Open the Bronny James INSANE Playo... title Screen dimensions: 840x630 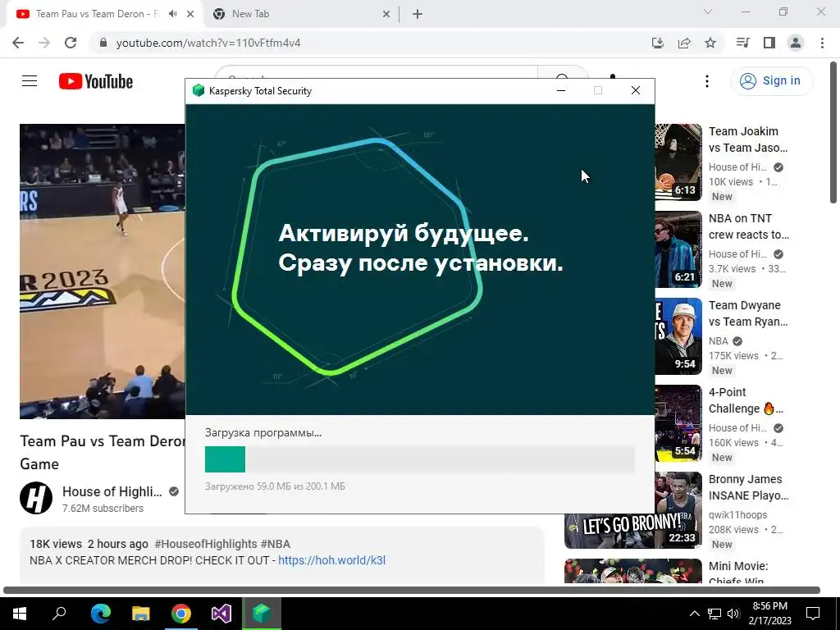tap(748, 487)
